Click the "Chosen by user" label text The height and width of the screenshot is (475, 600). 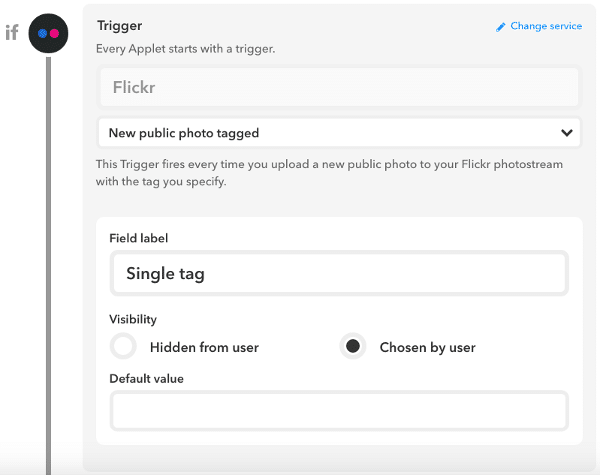[x=427, y=348]
